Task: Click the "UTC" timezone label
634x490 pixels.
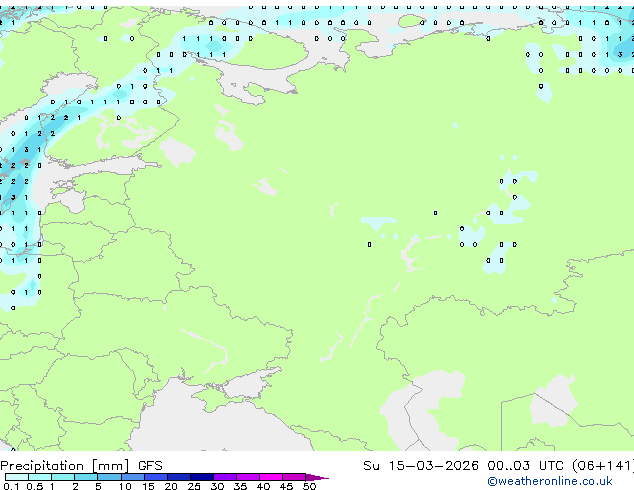Action: click(551, 466)
